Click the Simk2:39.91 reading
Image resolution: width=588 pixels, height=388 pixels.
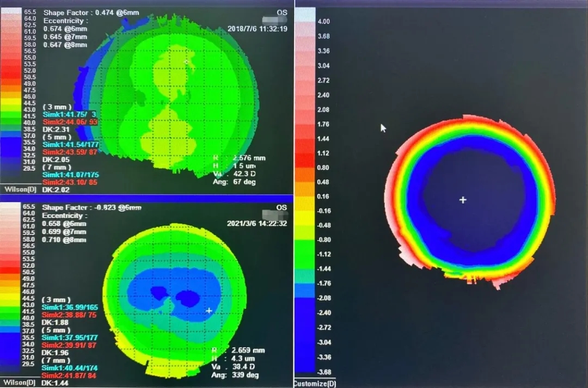point(69,345)
